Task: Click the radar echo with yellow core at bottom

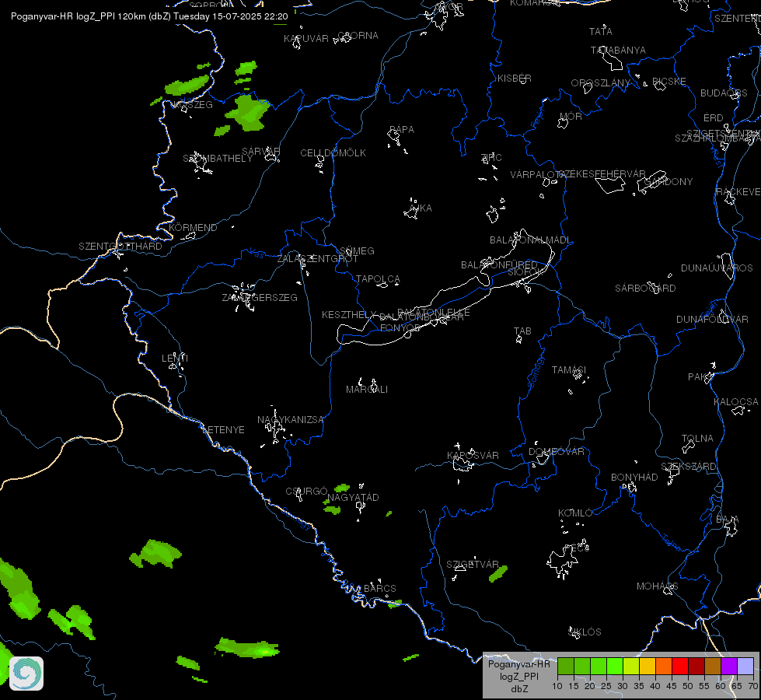Action: click(x=247, y=648)
